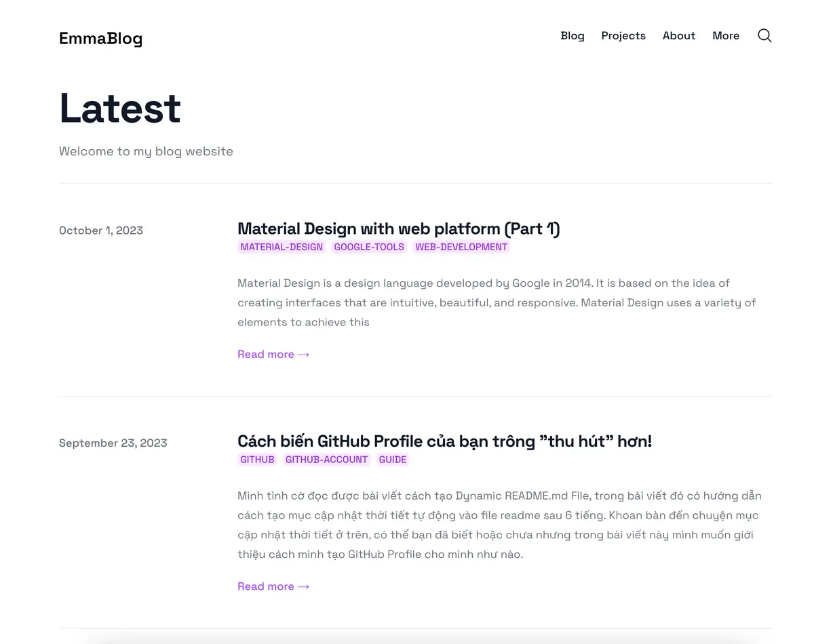Navigate to the About page
This screenshot has height=644, width=814.
(x=678, y=36)
